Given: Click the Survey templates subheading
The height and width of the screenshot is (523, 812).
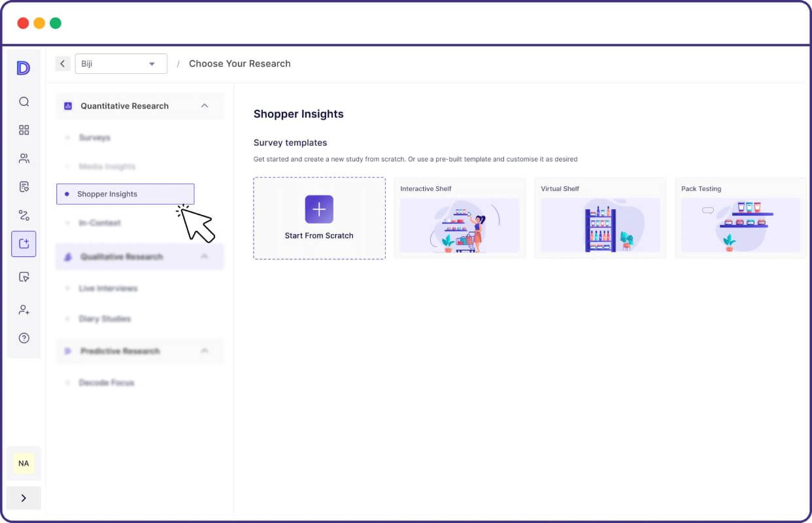Looking at the screenshot, I should (x=290, y=143).
